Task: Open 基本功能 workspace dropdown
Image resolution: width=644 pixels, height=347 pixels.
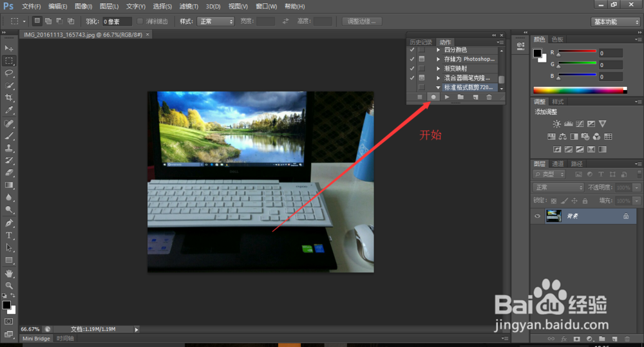Action: (x=615, y=22)
